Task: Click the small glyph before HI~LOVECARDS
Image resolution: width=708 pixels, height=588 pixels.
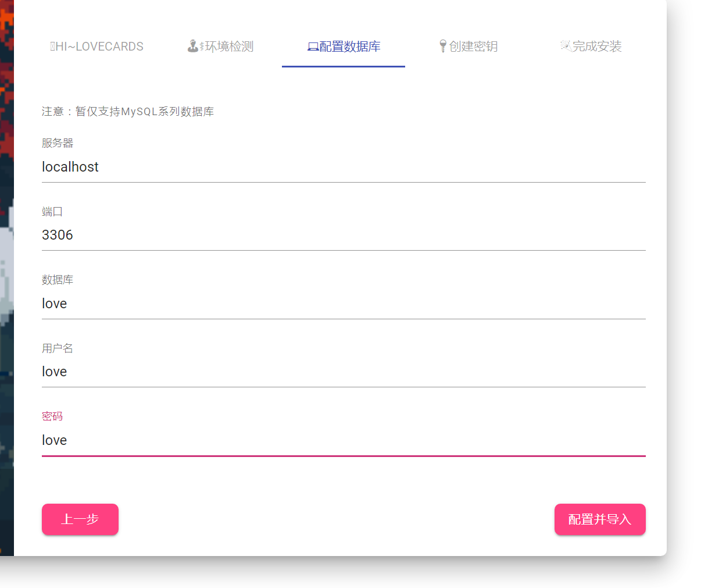Action: [x=52, y=47]
